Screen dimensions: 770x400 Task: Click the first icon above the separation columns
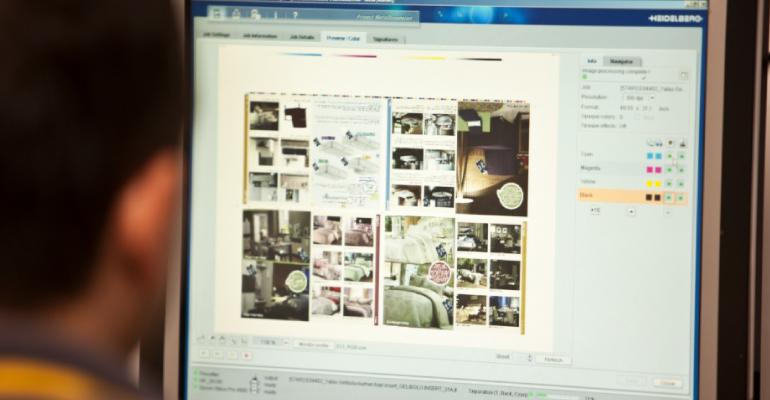click(650, 143)
